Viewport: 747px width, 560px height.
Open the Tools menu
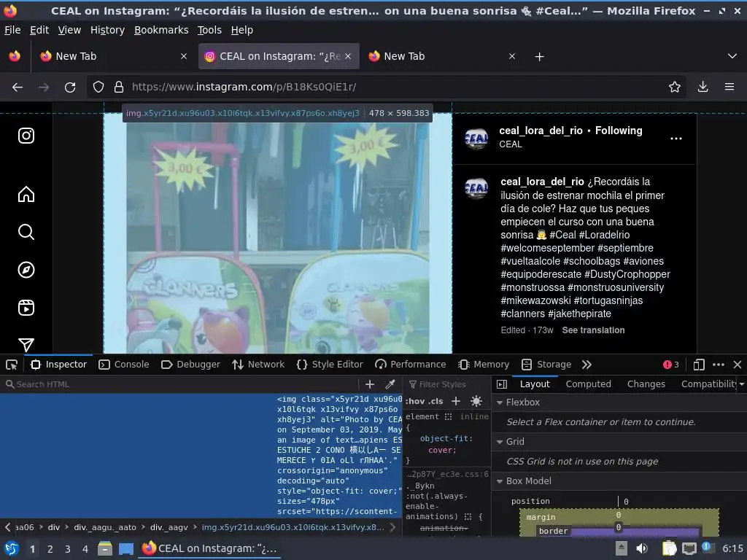[209, 30]
